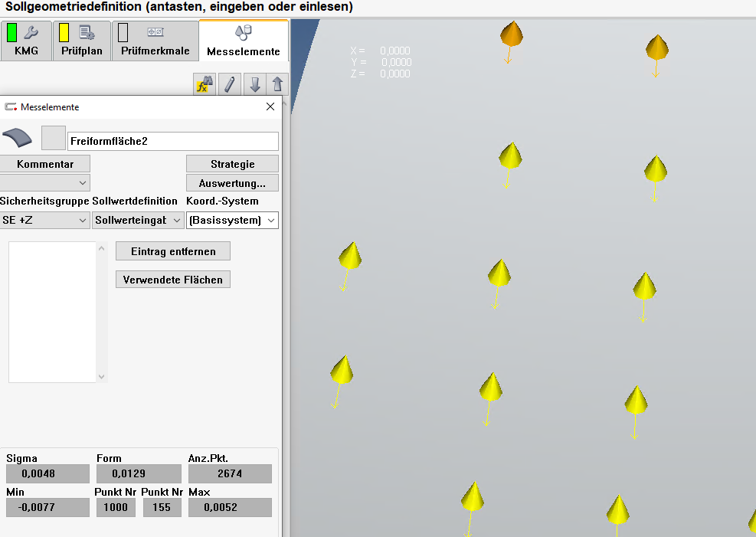Click the move down arrow icon
The image size is (756, 537).
(x=254, y=84)
